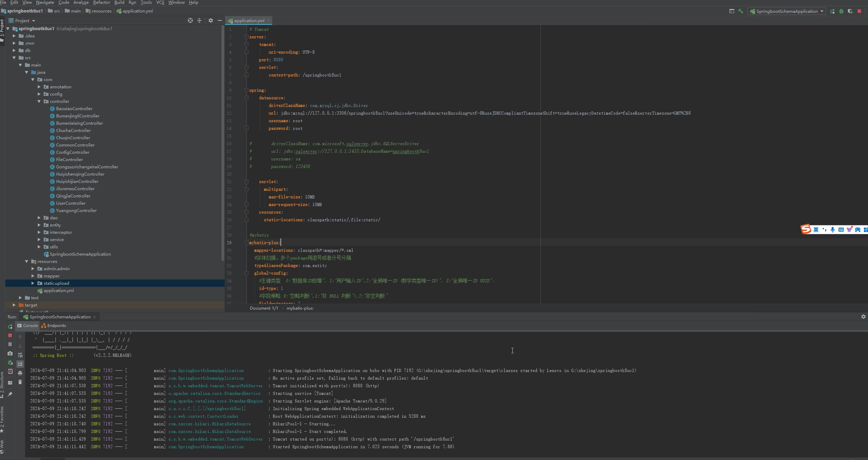Screen dimensions: 868x460
Task: Expand the target folder in project tree
Action: click(14, 305)
